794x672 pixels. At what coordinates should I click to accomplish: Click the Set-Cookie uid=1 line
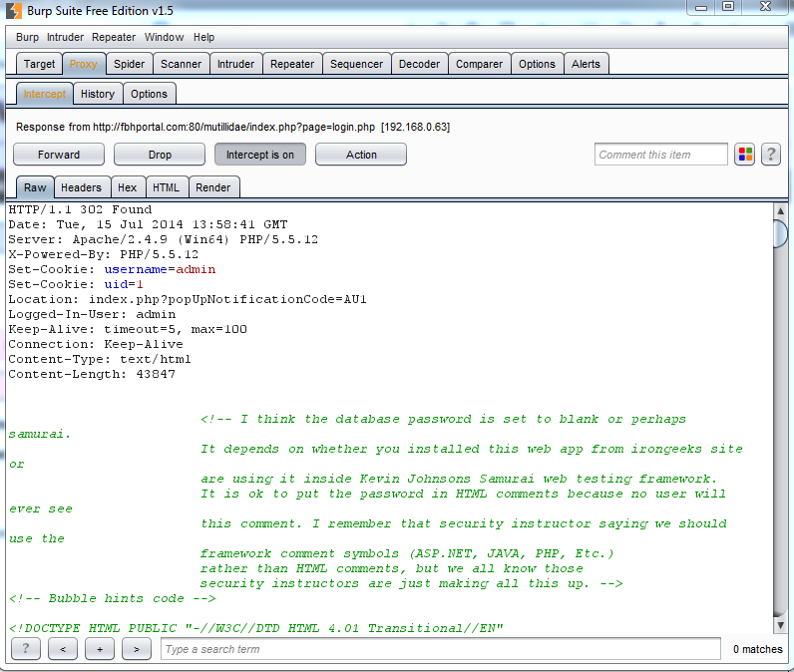click(x=76, y=284)
